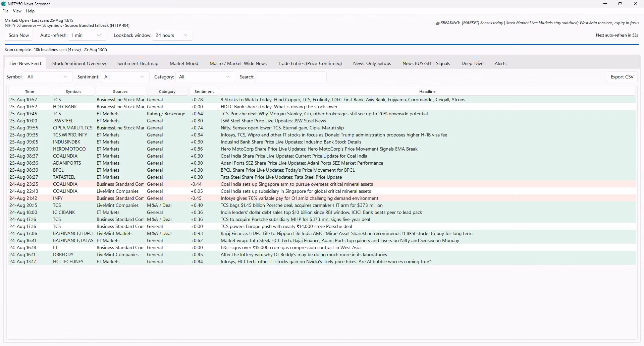
Task: Sort by the Sources column header
Action: pyautogui.click(x=120, y=91)
